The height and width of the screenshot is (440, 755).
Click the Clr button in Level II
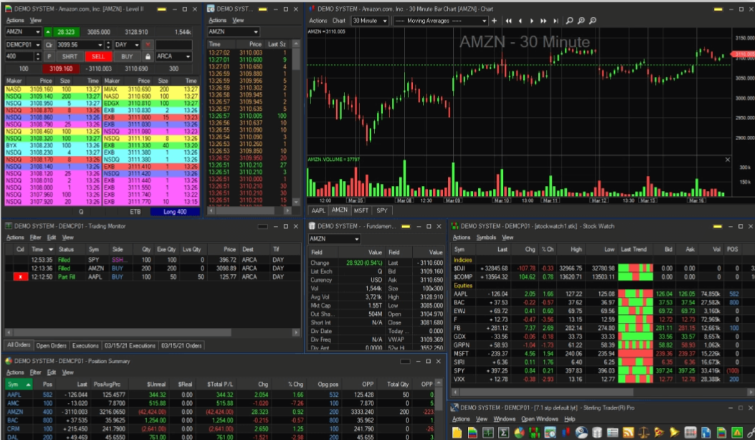(x=49, y=45)
